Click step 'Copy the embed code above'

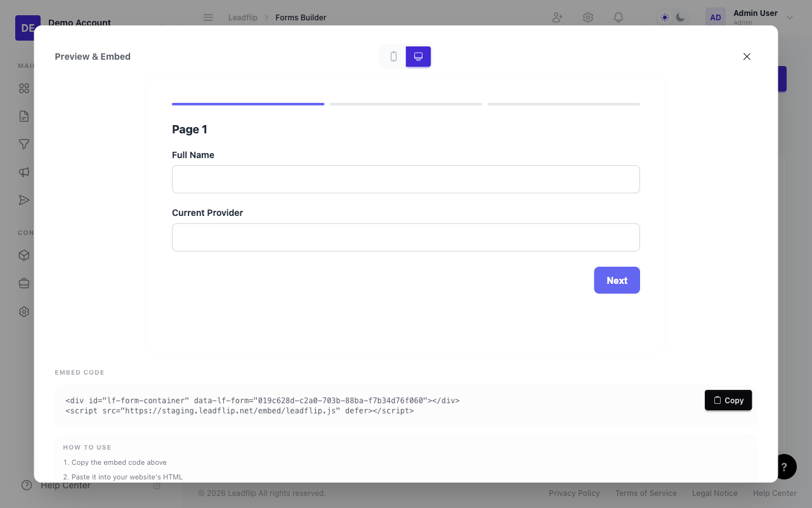[x=115, y=462]
